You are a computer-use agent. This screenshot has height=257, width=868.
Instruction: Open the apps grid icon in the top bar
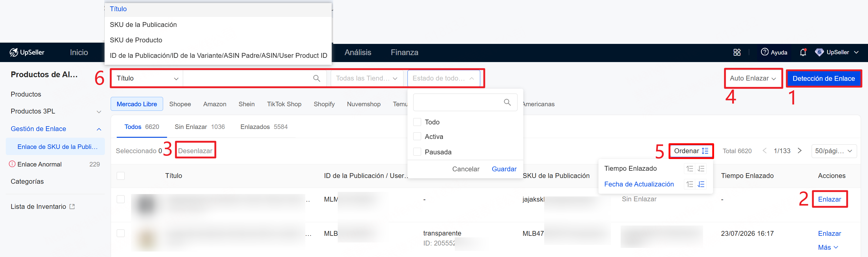click(x=737, y=52)
